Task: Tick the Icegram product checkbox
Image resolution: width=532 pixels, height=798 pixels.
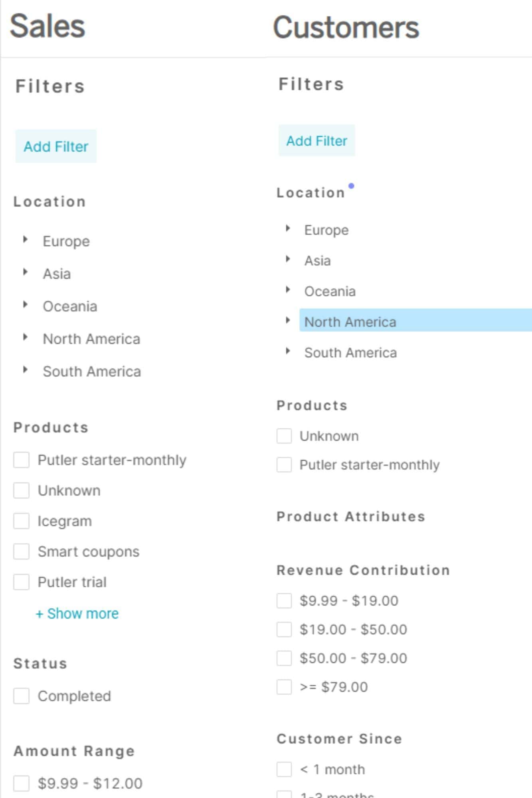Action: click(x=21, y=521)
